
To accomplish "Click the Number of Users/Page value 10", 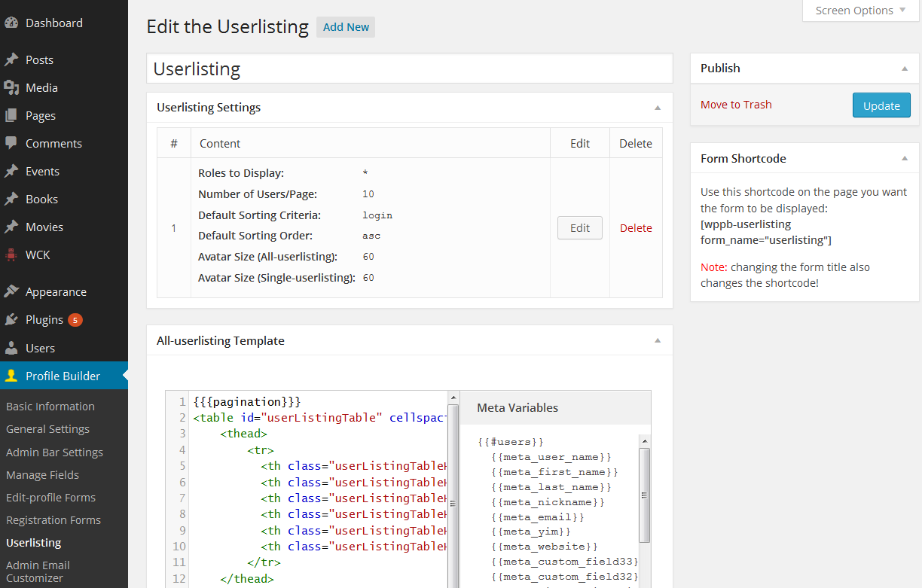I will click(x=368, y=194).
